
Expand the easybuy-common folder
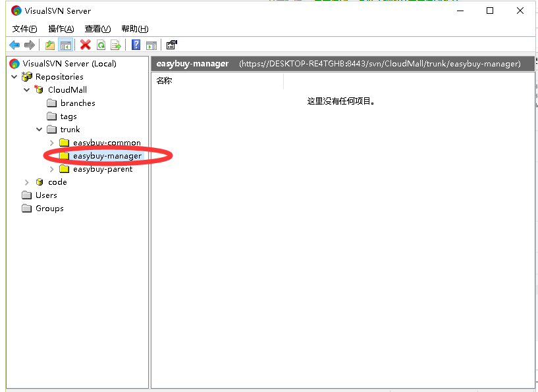click(52, 143)
